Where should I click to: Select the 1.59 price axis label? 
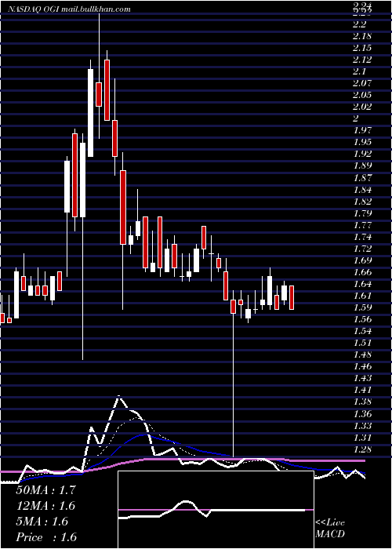(x=362, y=307)
